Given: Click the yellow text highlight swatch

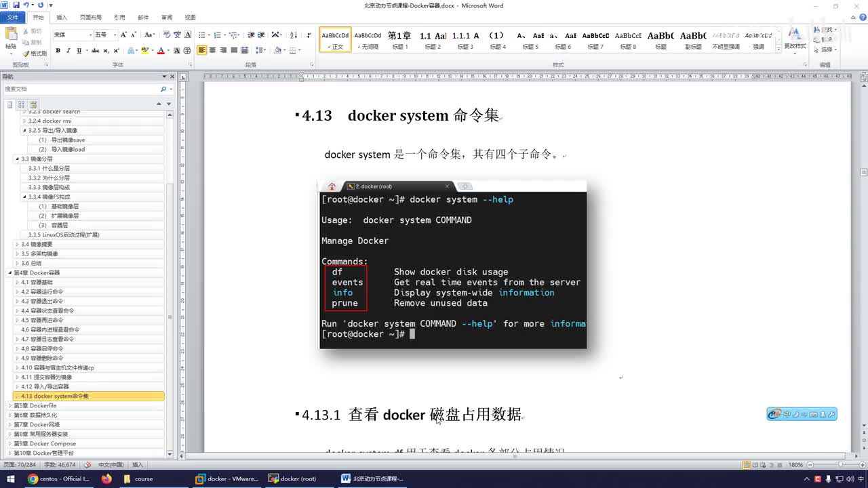Looking at the screenshot, I should 145,51.
